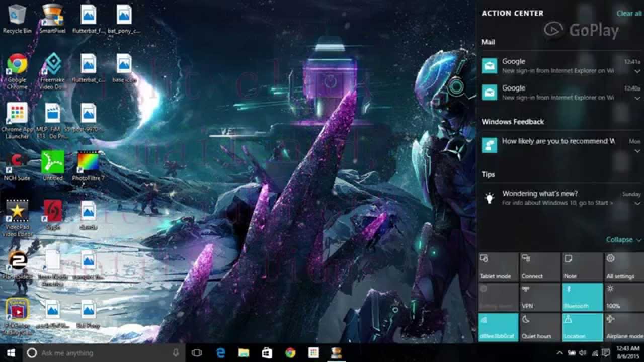Collapse the quick actions panel
This screenshot has width=644, height=362.
coord(623,240)
